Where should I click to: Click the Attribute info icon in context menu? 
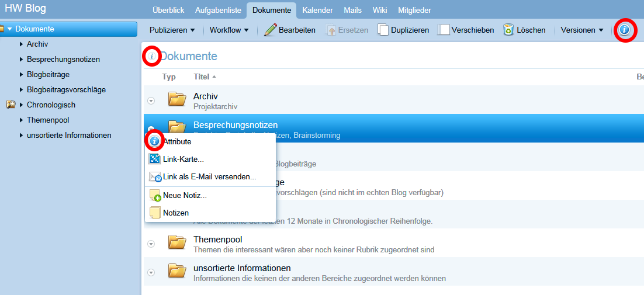click(x=154, y=141)
